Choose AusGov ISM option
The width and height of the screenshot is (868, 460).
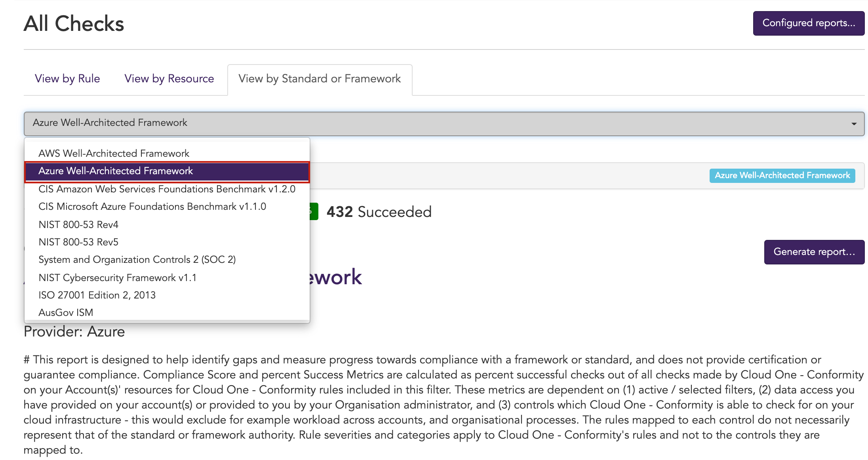pos(167,312)
